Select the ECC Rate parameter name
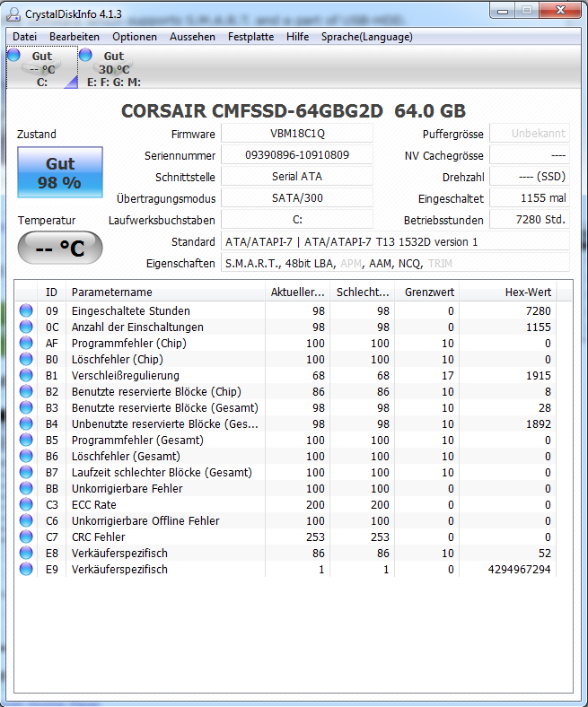Screen dimensions: 588x707 click(94, 504)
